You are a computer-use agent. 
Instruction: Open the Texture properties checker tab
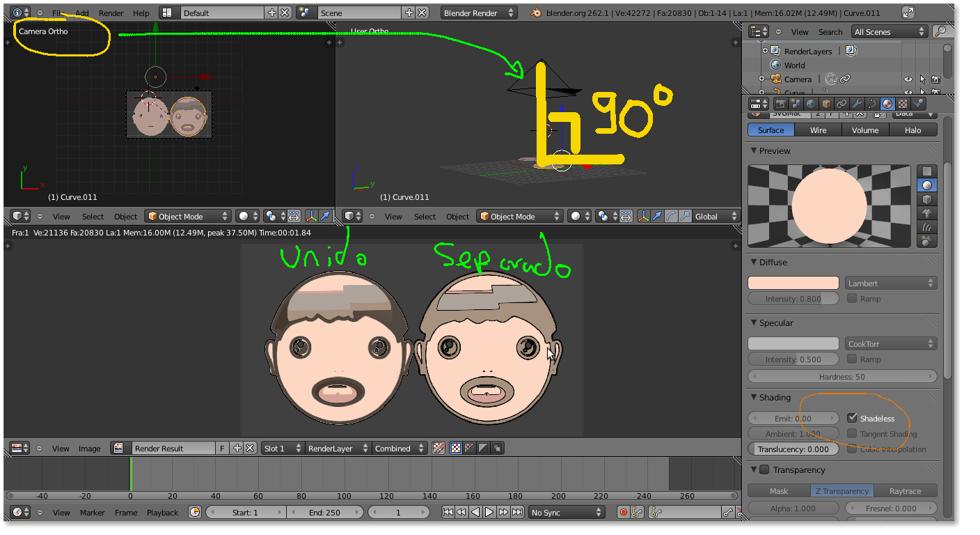click(903, 103)
